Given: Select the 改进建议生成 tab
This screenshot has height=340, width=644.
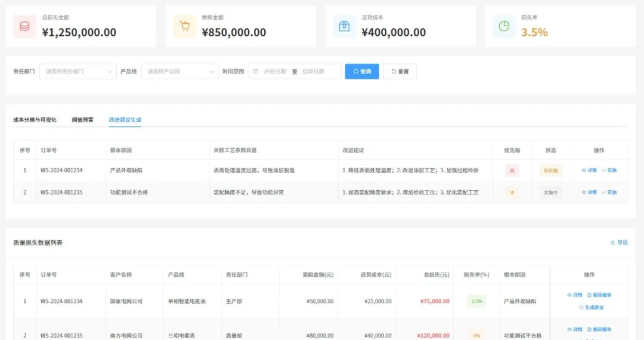Looking at the screenshot, I should point(125,120).
